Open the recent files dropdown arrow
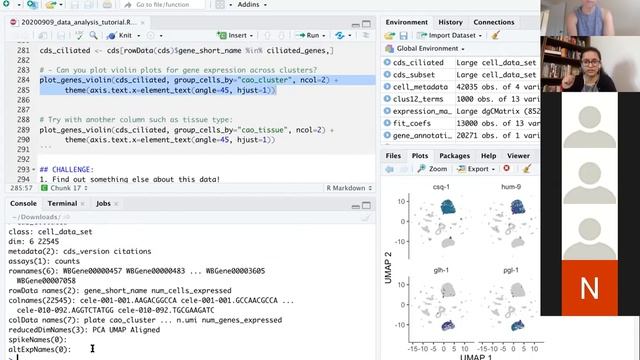 [61, 5]
